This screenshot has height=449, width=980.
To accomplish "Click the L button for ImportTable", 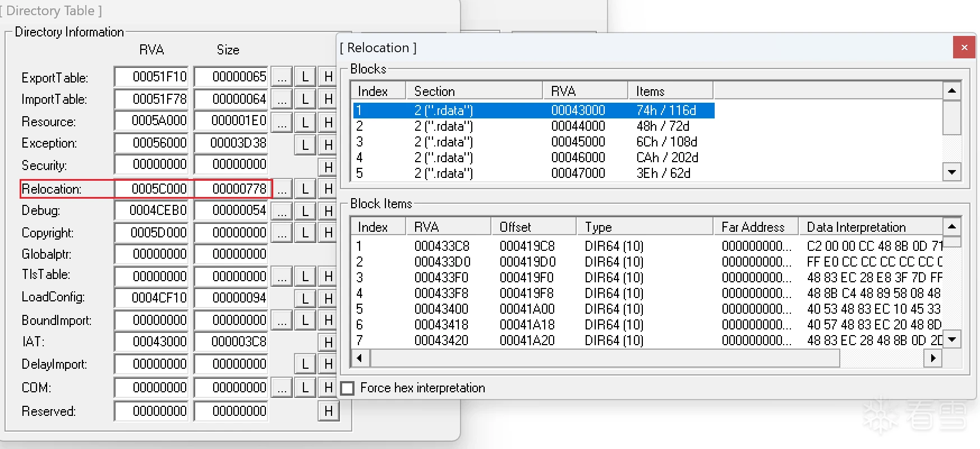I will click(x=305, y=99).
